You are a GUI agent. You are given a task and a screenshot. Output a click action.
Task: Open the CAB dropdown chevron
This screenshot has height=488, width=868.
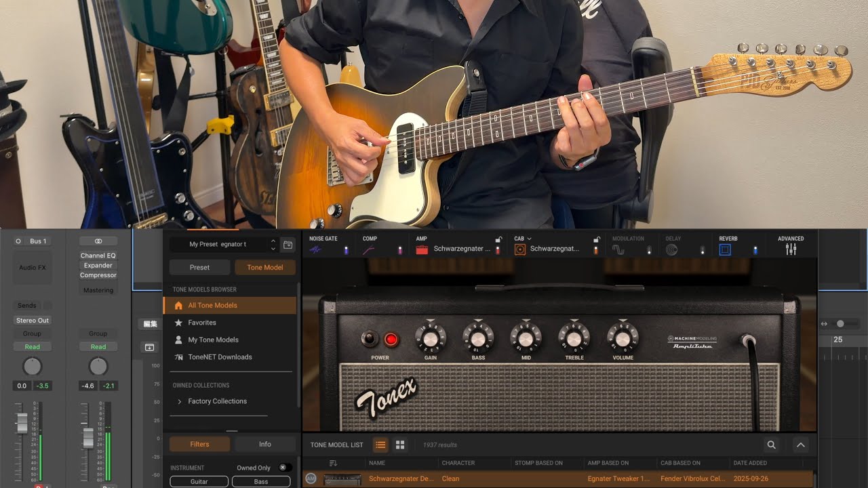point(529,239)
